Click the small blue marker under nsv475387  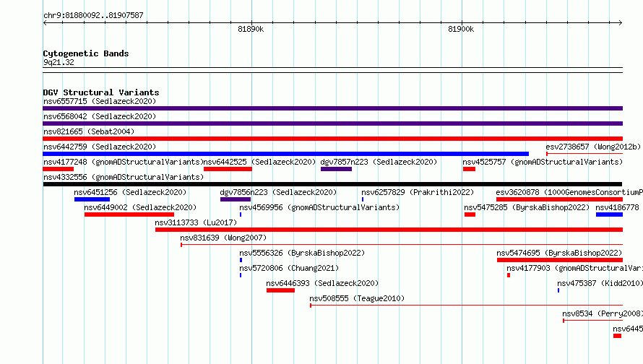(x=558, y=290)
